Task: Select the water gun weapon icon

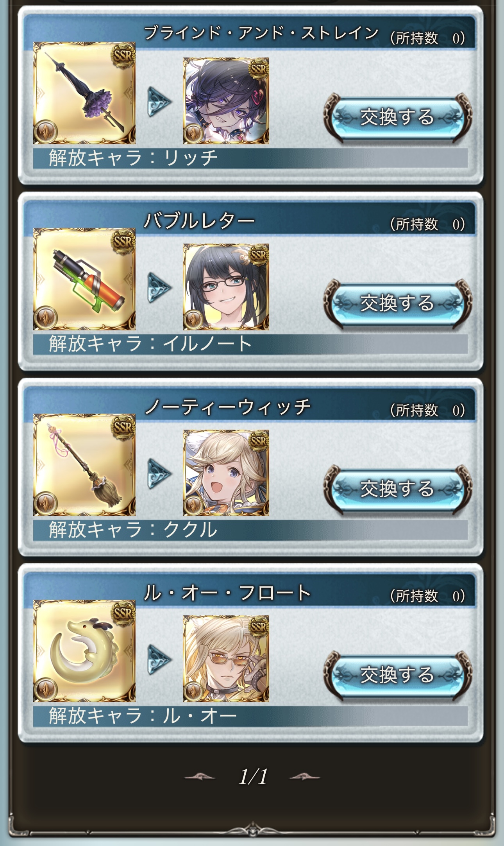Action: click(84, 279)
